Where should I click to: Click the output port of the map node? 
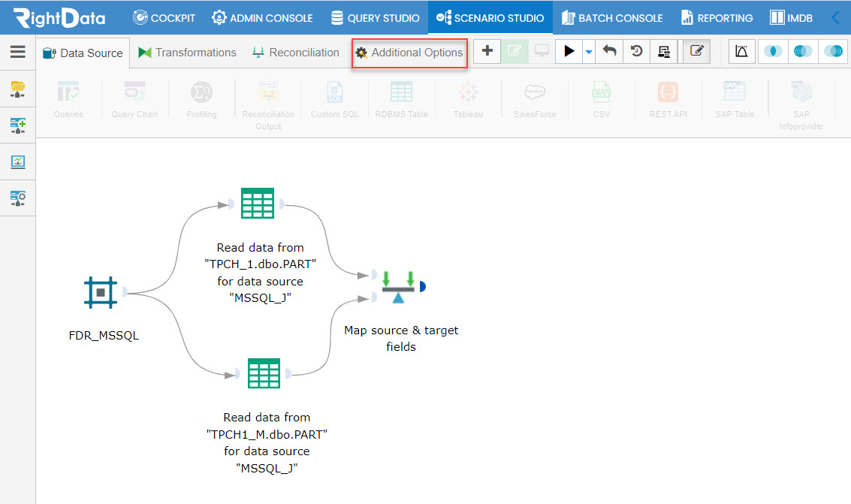pyautogui.click(x=422, y=286)
